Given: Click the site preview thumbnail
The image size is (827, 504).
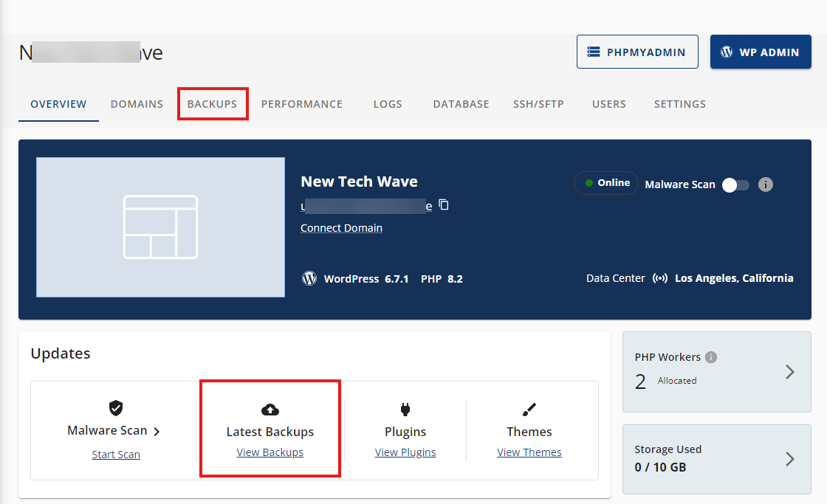Looking at the screenshot, I should click(160, 227).
